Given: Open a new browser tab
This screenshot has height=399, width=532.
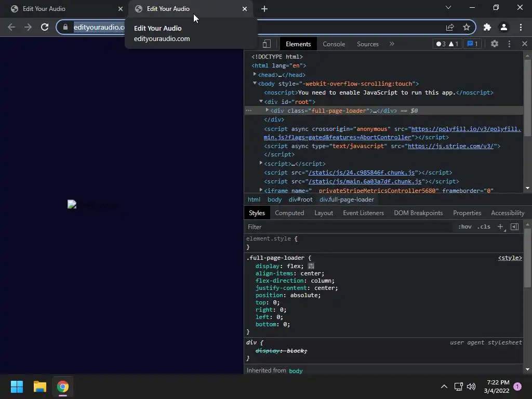Looking at the screenshot, I should pyautogui.click(x=264, y=9).
